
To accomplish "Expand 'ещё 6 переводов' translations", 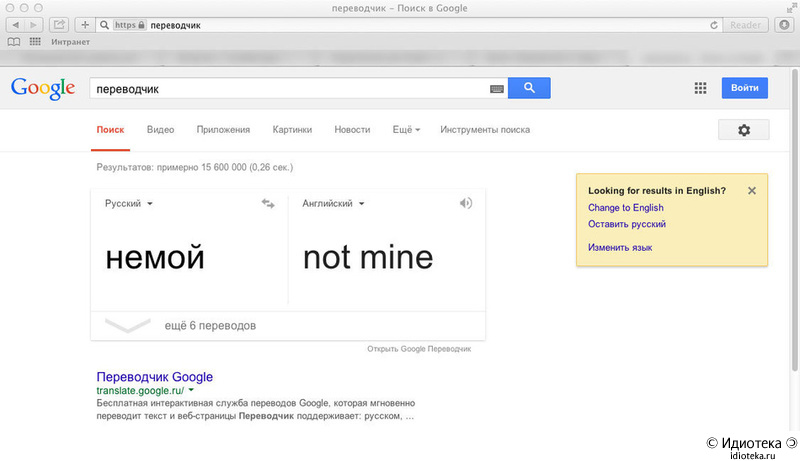I will [x=210, y=326].
